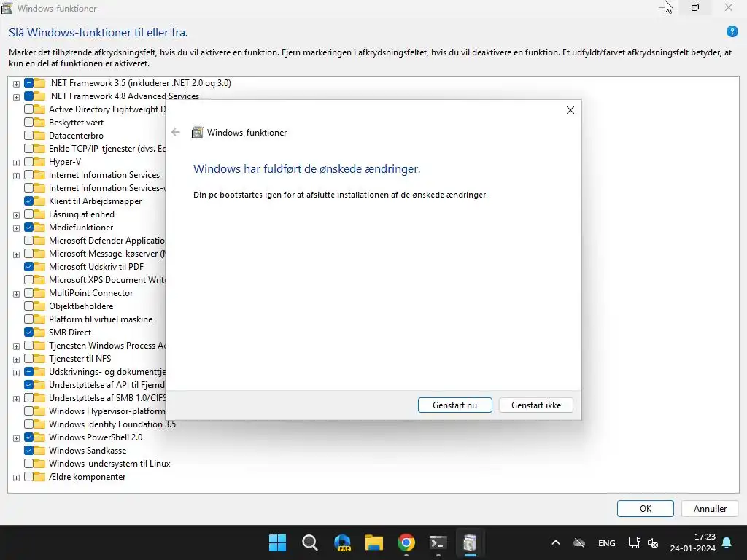
Task: Restore the Windows-funktioner main window size
Action: [695, 7]
